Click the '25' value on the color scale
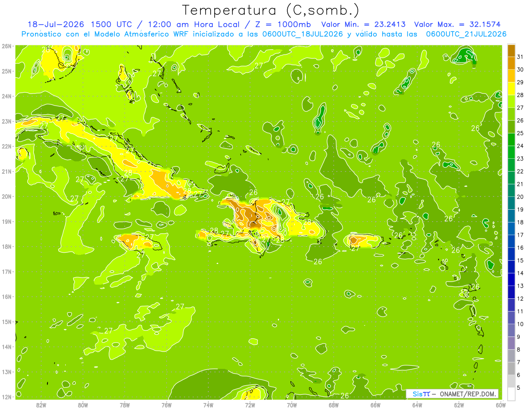The image size is (532, 411). tap(520, 133)
